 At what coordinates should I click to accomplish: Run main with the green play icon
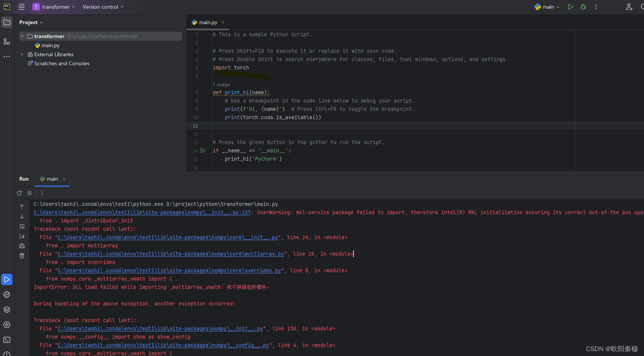point(570,7)
